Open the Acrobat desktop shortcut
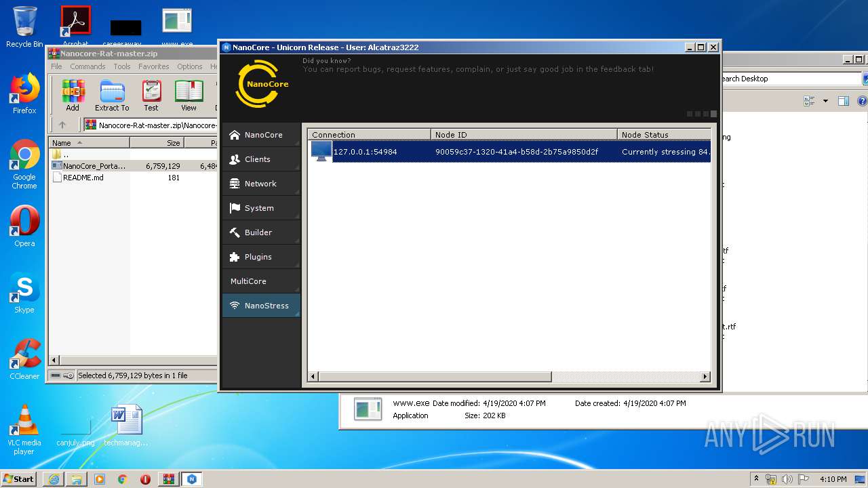The height and width of the screenshot is (488, 868). [75, 27]
